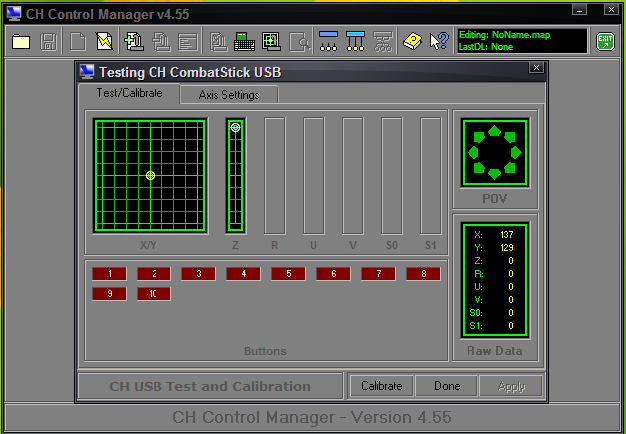Open the yellow help book icon

pos(412,41)
